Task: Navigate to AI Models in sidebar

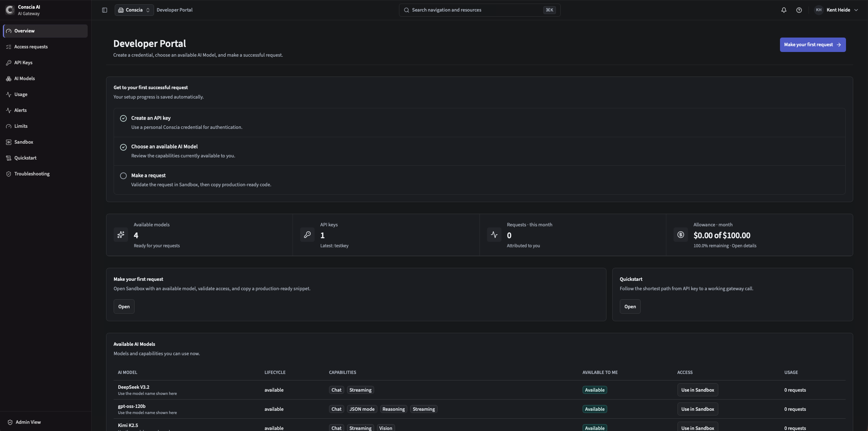Action: click(45, 79)
